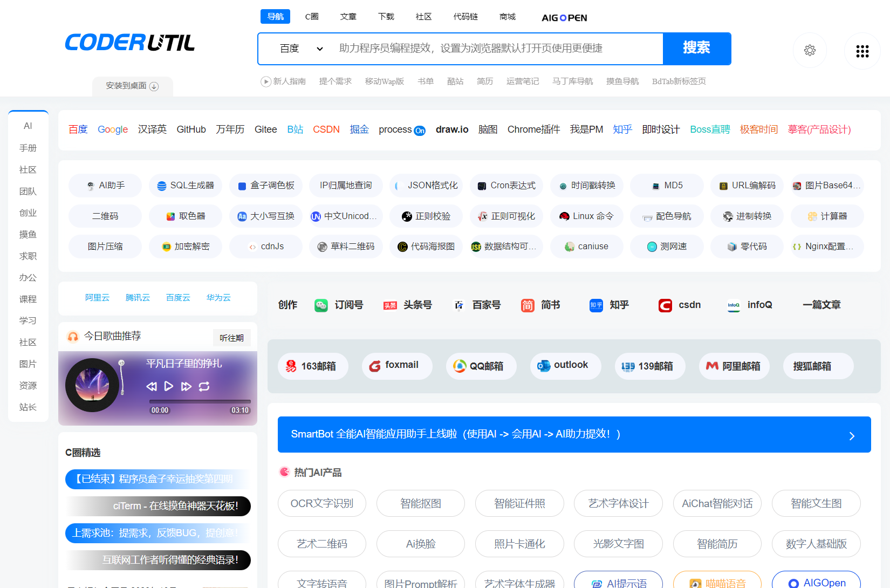Click 安装到桌面 download button
Screen dimensions: 890x588
132,86
